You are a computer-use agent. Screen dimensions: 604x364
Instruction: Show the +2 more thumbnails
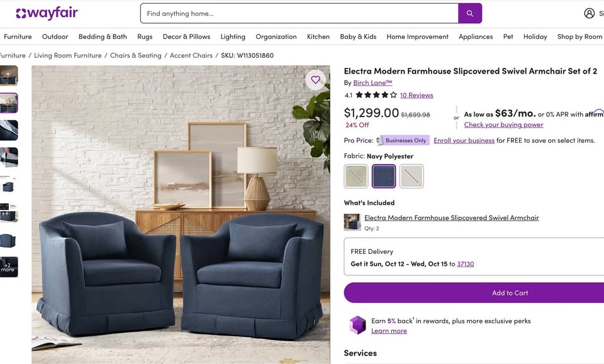click(9, 267)
